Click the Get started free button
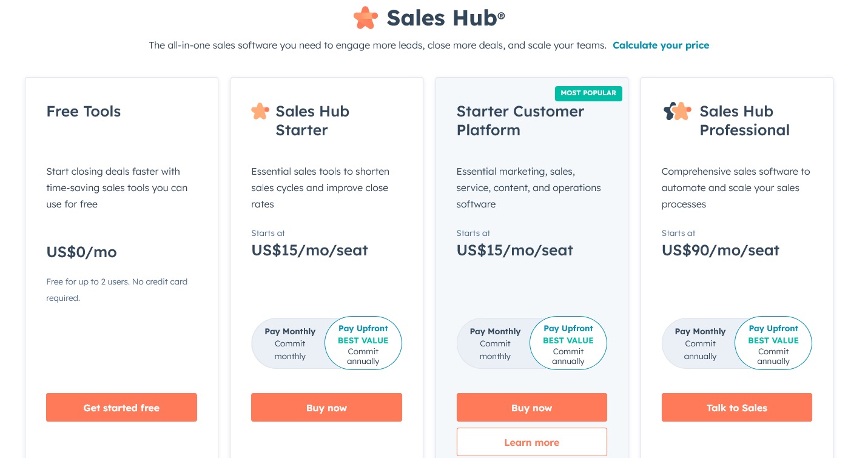868x458 pixels. point(121,407)
